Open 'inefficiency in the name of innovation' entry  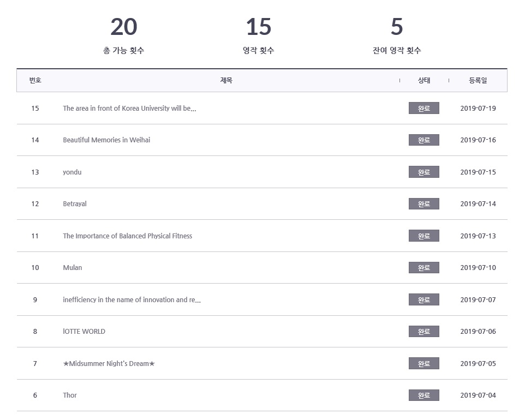click(132, 299)
